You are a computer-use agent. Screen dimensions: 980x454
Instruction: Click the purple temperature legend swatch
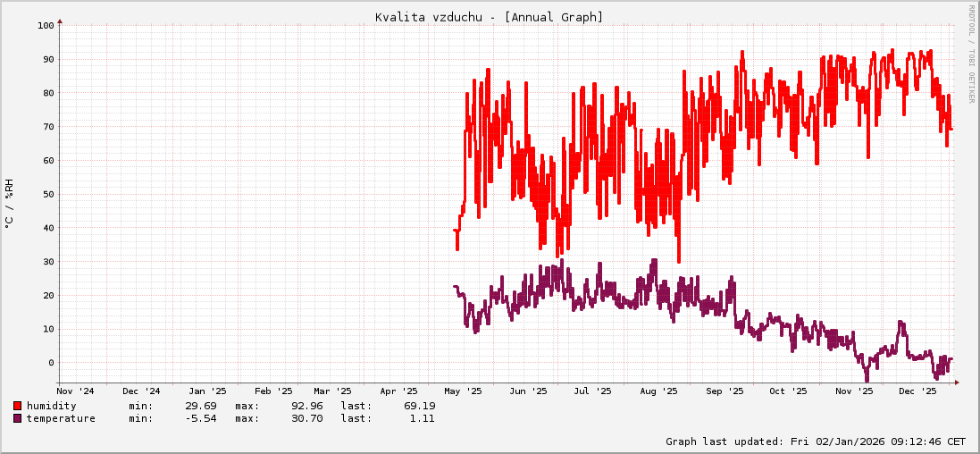tap(17, 418)
